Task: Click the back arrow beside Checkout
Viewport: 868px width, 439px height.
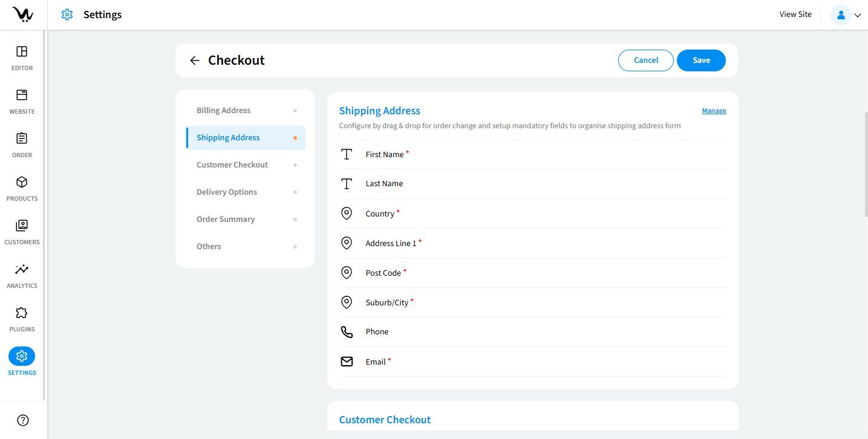Action: pos(194,60)
